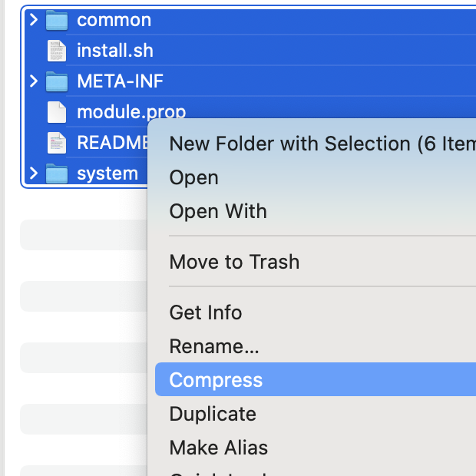The image size is (476, 476).
Task: Click the META-INF folder icon
Action: point(57,81)
